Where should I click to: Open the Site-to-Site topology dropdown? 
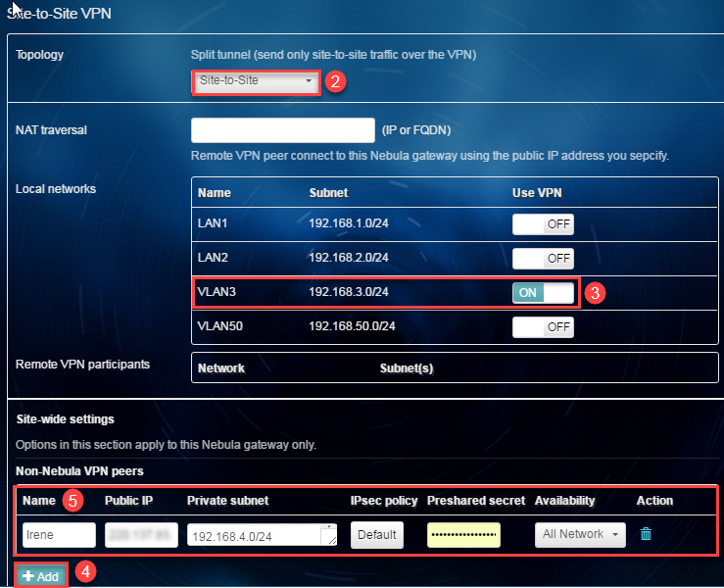[256, 81]
